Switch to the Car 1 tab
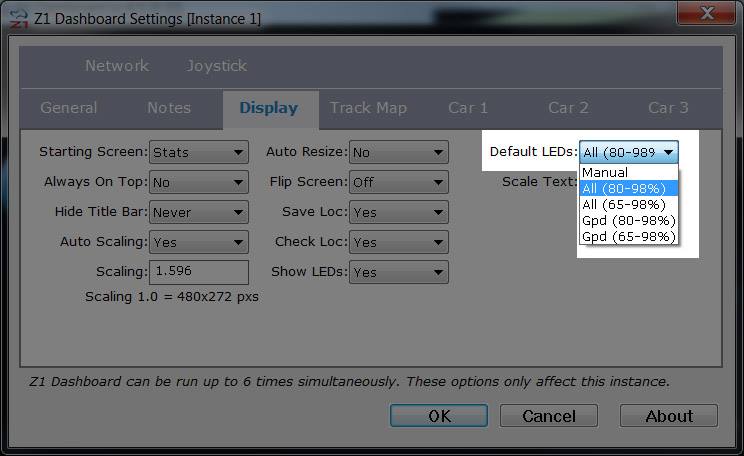 pyautogui.click(x=468, y=108)
